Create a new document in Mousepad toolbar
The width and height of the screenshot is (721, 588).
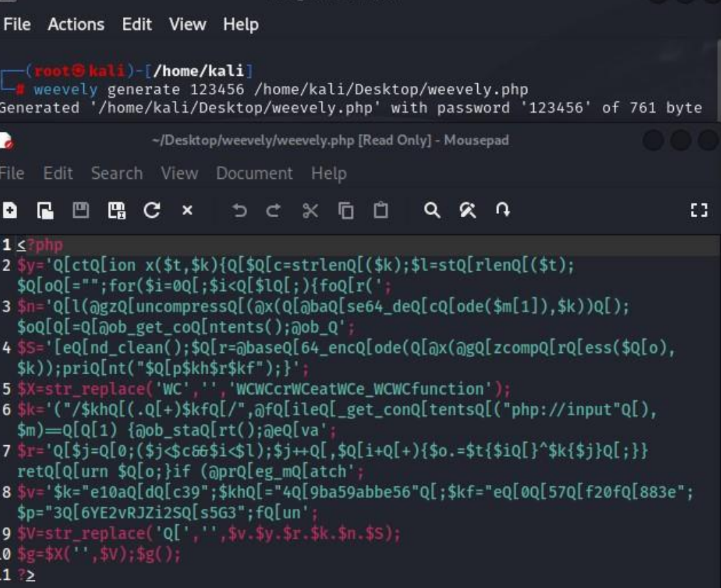10,211
